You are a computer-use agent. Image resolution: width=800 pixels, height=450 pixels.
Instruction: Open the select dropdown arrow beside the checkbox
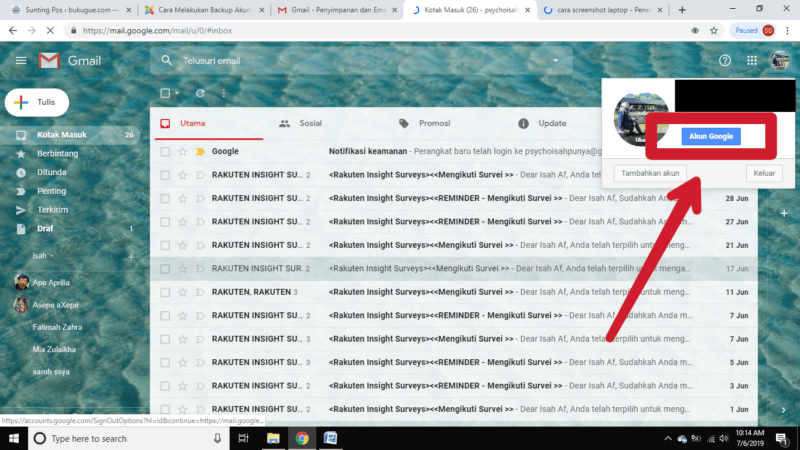coord(177,93)
